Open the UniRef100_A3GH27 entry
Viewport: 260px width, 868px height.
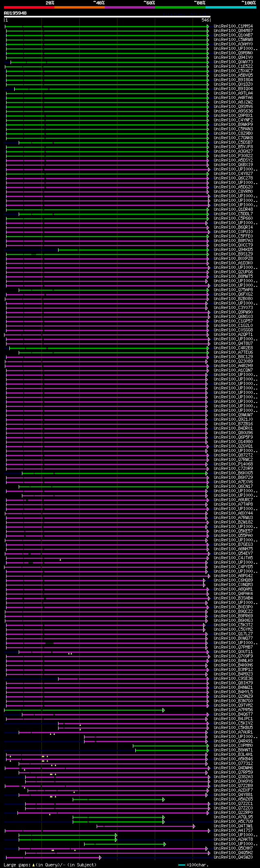(233, 152)
